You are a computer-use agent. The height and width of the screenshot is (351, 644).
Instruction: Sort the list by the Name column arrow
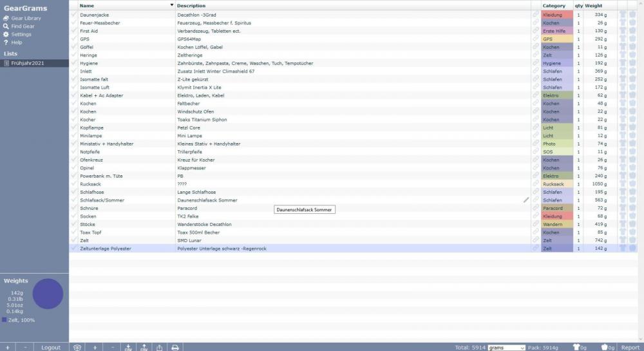coord(171,6)
